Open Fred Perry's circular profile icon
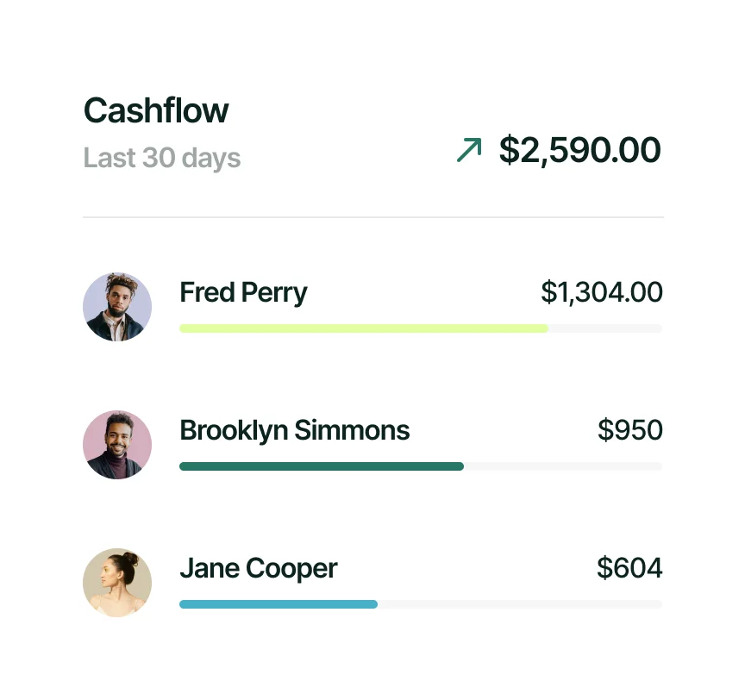This screenshot has width=745, height=700. (x=117, y=306)
